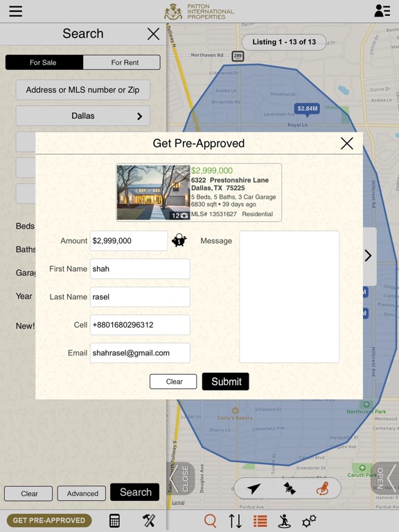Click the black Search button
This screenshot has height=532, width=399.
point(134,493)
